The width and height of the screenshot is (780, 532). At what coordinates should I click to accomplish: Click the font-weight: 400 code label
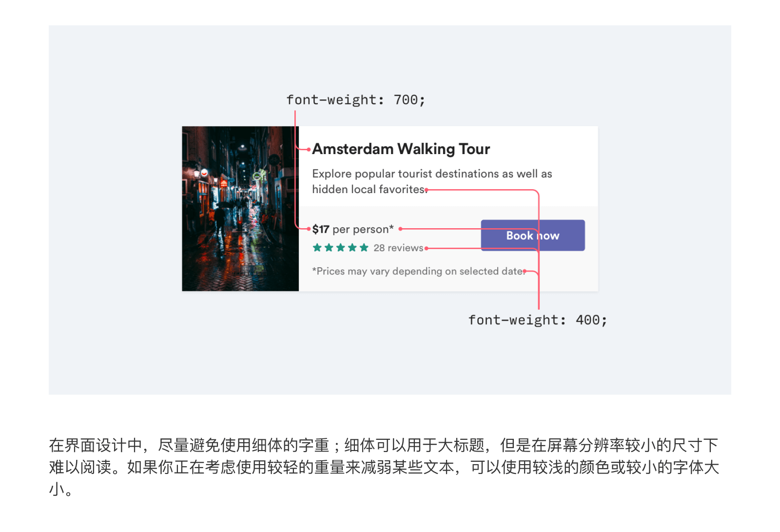coord(538,320)
